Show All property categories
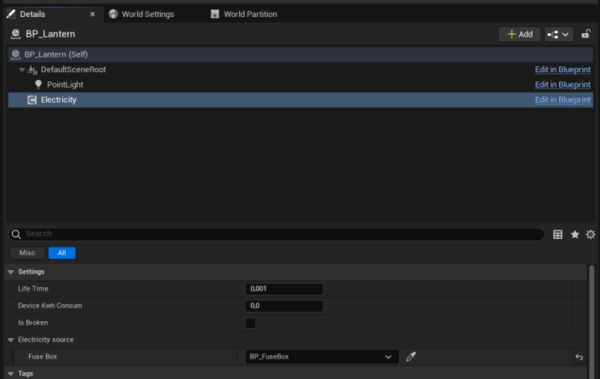This screenshot has height=379, width=600. [x=62, y=253]
